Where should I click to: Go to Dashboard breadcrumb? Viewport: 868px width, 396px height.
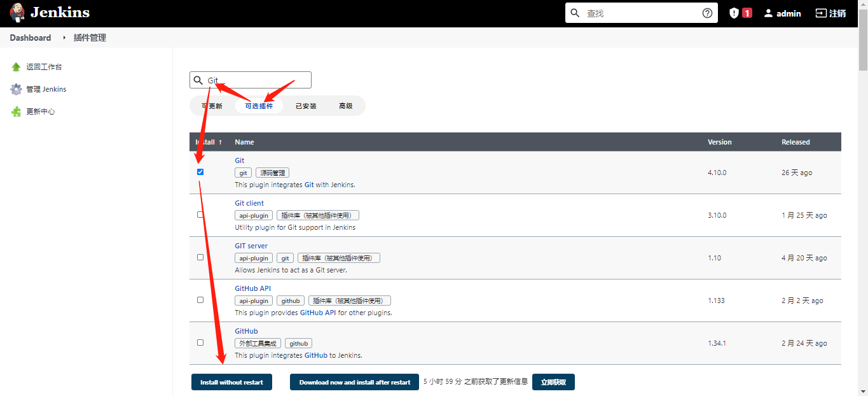point(31,38)
